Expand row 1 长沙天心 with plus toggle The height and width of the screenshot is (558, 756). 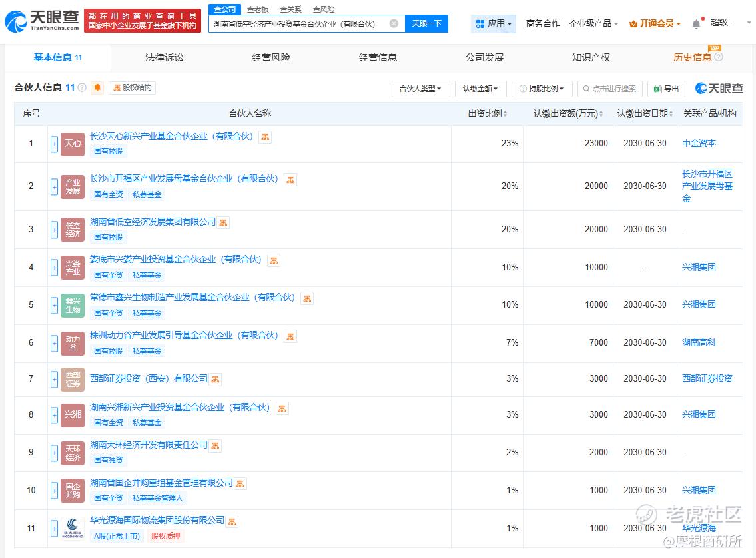[54, 144]
